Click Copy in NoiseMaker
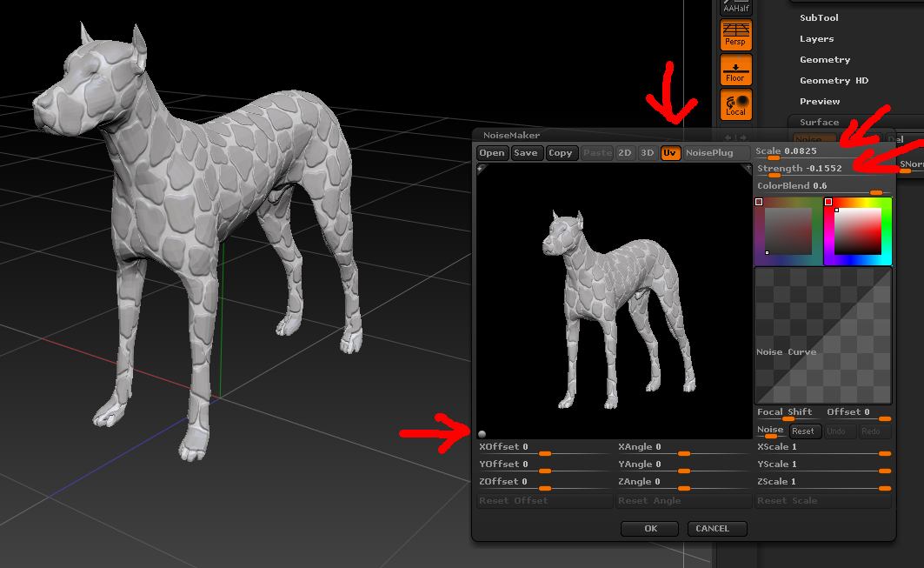924x568 pixels. click(x=561, y=153)
